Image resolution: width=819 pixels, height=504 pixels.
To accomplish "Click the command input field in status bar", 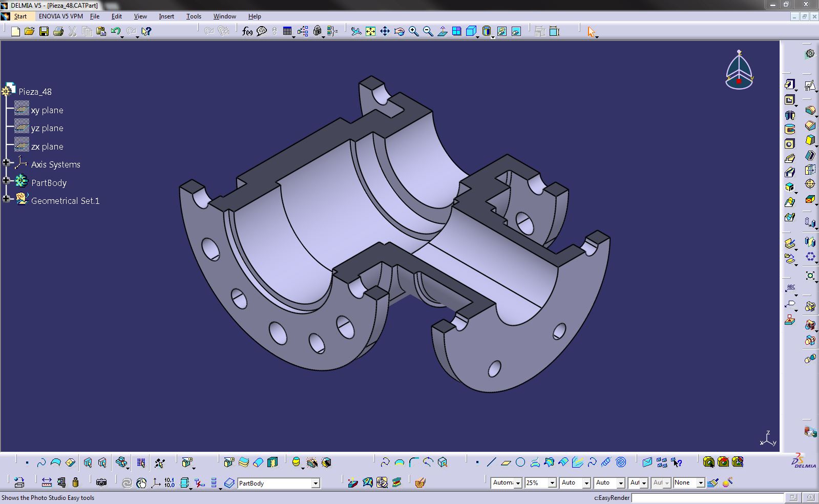I will click(707, 498).
